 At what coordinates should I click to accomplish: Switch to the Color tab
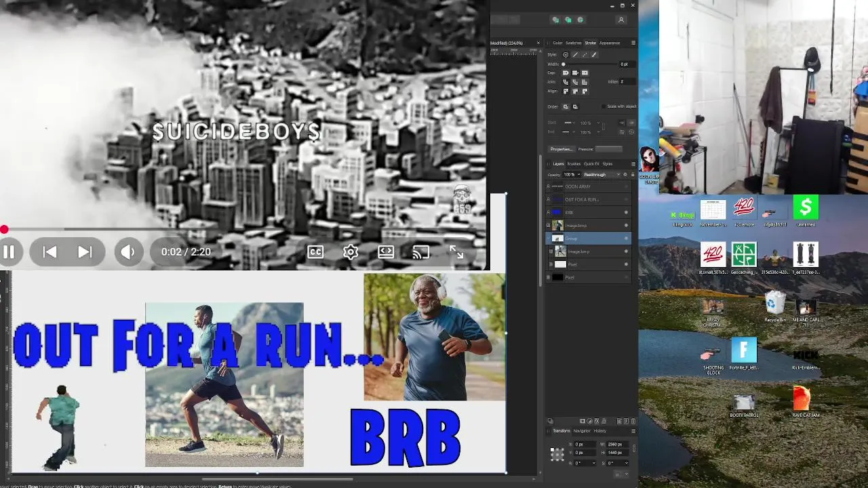557,43
